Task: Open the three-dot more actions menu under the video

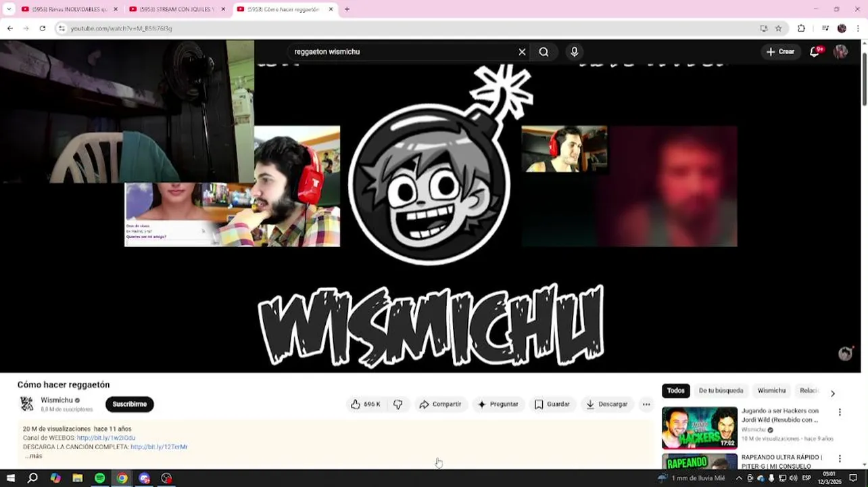Action: 646,404
